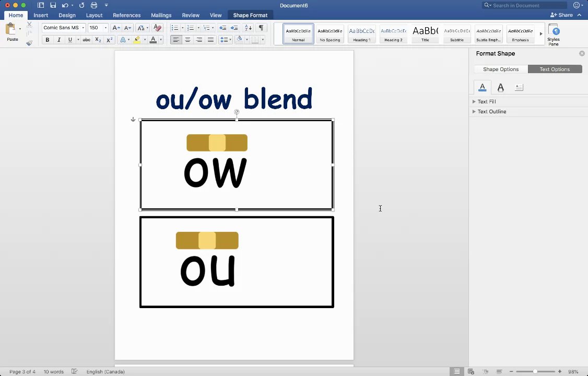The width and height of the screenshot is (588, 376).
Task: Click the Cut scissors icon
Action: click(x=29, y=25)
